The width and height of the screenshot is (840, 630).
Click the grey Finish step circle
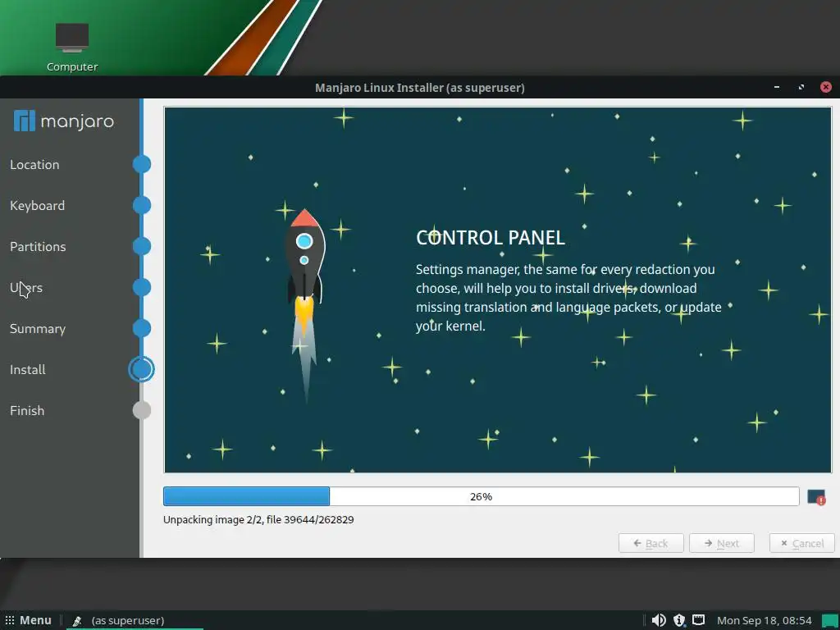click(141, 410)
